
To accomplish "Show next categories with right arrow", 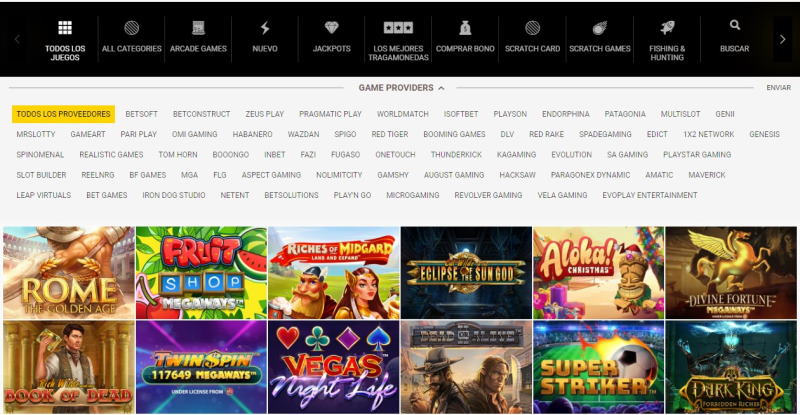I will [x=783, y=39].
